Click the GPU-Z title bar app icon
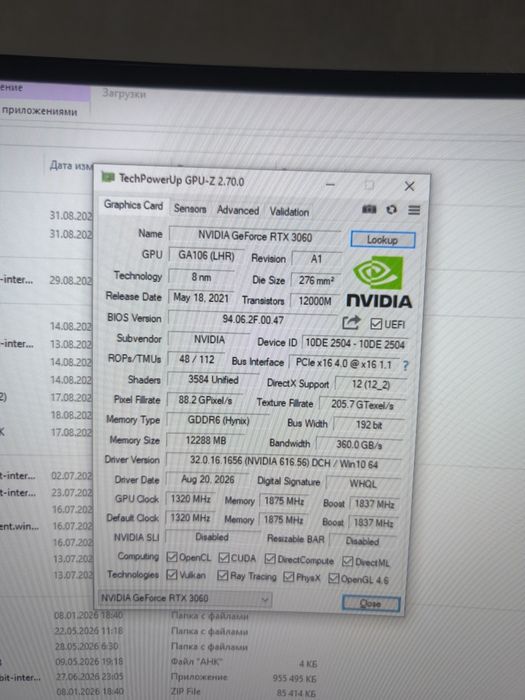 pos(108,177)
